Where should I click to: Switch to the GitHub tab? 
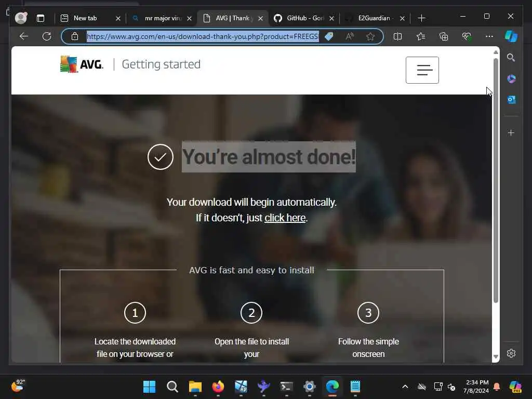click(x=305, y=18)
